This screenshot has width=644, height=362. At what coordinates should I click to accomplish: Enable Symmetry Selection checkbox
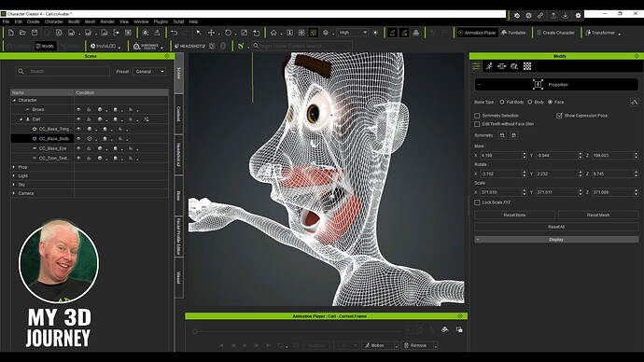click(x=477, y=116)
